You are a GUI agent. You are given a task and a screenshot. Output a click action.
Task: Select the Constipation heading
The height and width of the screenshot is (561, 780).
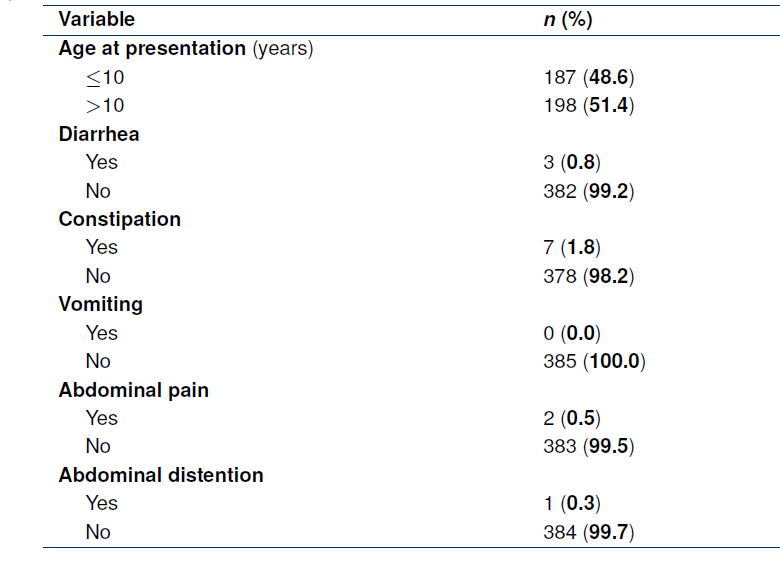tap(120, 219)
